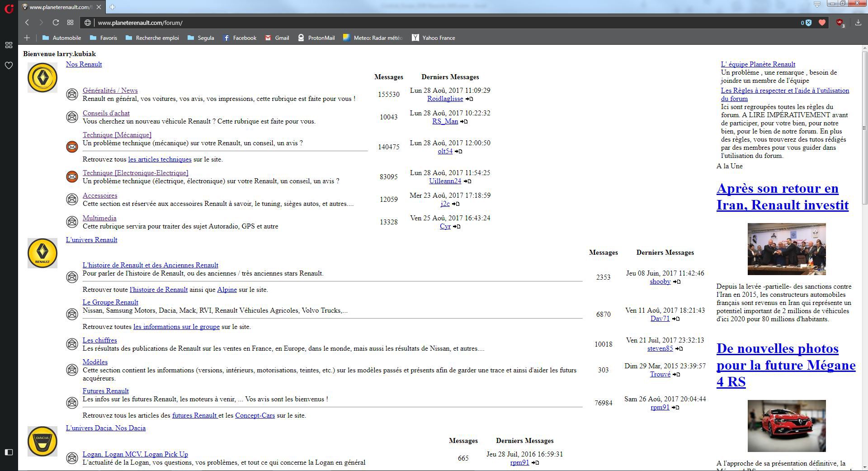Open L' équipe Planète Renault link

pyautogui.click(x=758, y=64)
